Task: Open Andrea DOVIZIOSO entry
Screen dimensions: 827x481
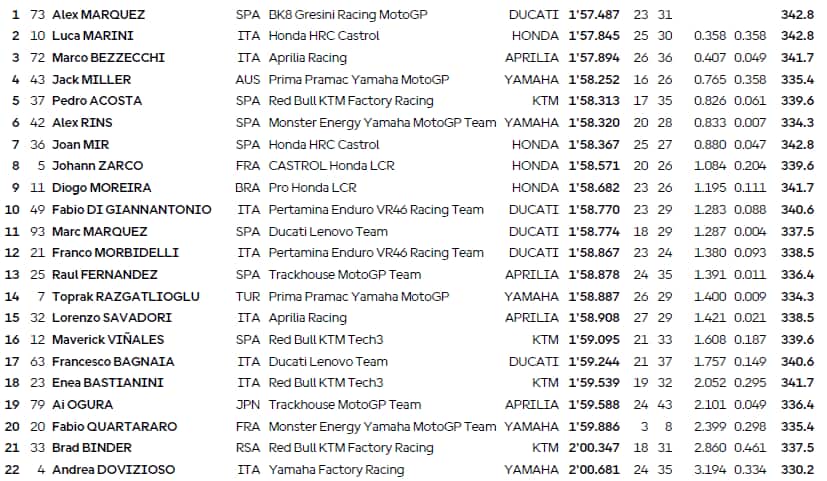Action: 114,470
